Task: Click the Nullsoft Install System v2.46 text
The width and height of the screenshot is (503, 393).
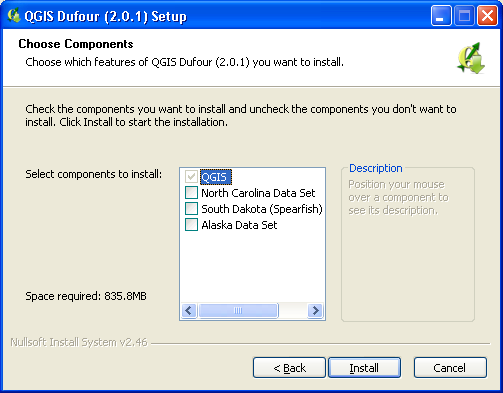Action: pyautogui.click(x=79, y=342)
